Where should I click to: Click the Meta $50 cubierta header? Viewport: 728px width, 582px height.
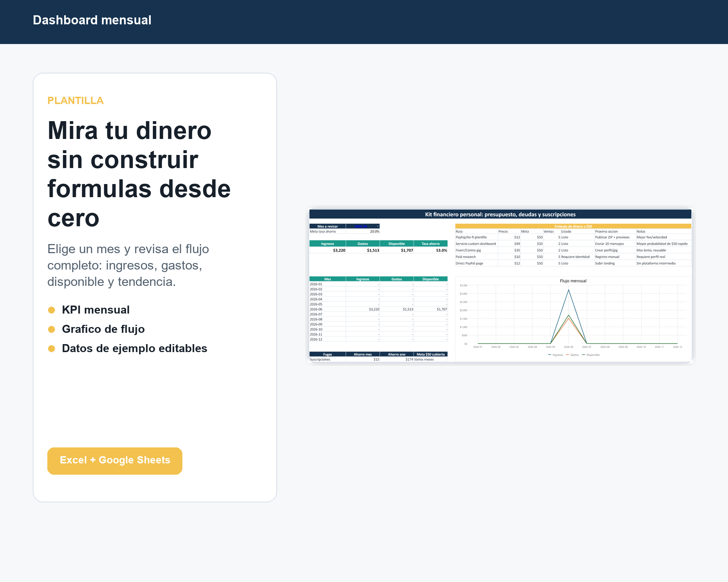pos(431,354)
